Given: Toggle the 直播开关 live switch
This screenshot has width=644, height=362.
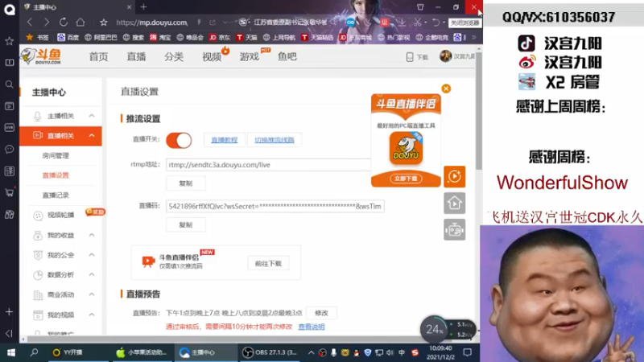Looking at the screenshot, I should click(x=179, y=140).
